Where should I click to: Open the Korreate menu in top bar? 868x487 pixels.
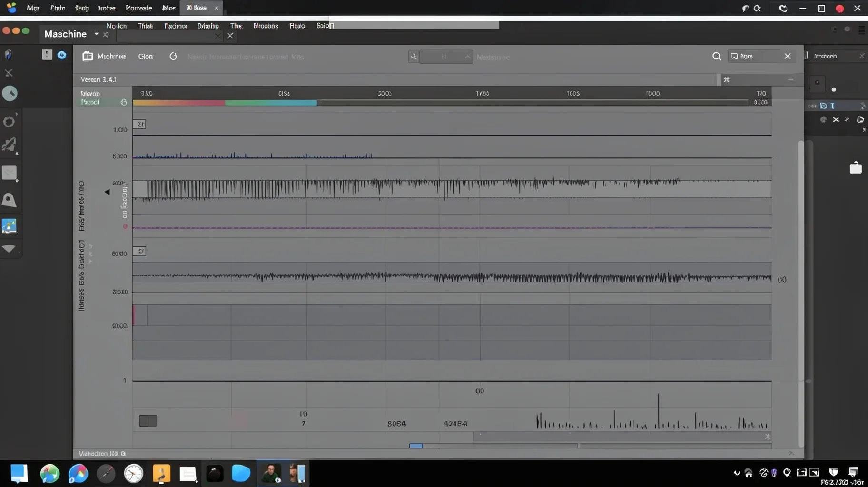tap(138, 8)
